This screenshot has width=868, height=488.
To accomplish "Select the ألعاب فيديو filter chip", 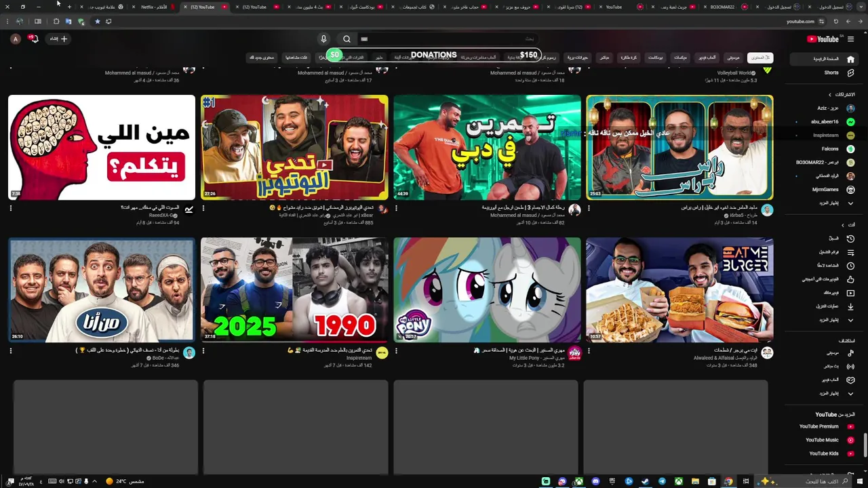I will pos(707,58).
